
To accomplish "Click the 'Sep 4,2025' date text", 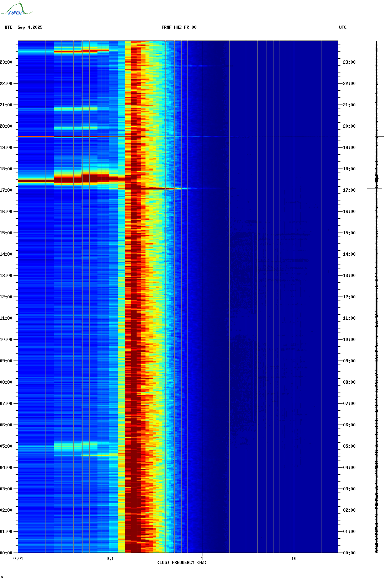I will [x=30, y=27].
